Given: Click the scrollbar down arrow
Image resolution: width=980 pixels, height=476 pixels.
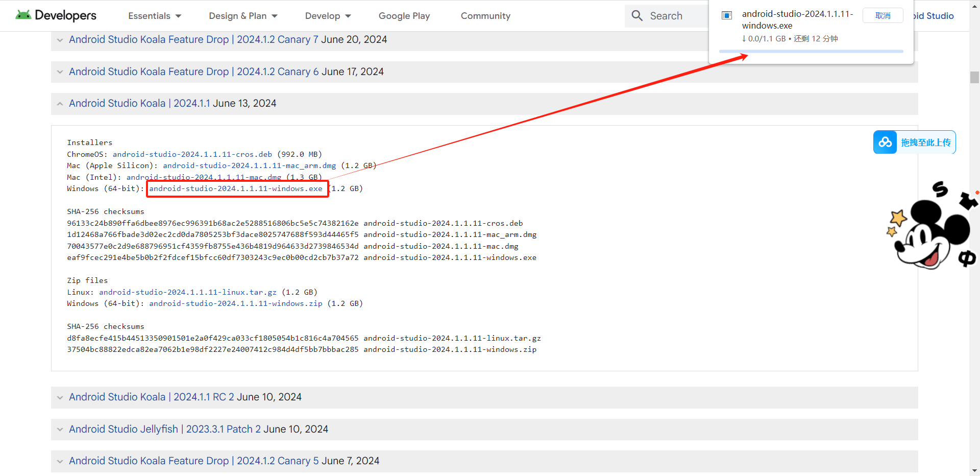Looking at the screenshot, I should [x=974, y=470].
